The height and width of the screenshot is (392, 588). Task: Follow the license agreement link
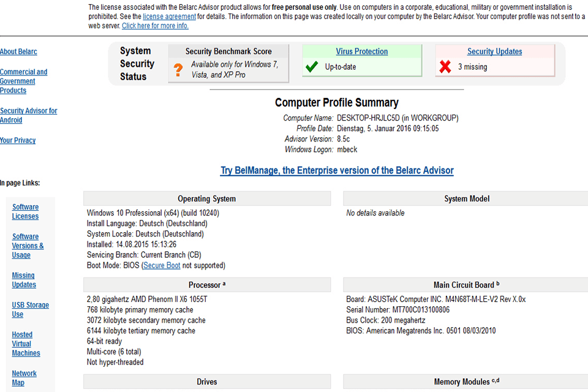[169, 17]
